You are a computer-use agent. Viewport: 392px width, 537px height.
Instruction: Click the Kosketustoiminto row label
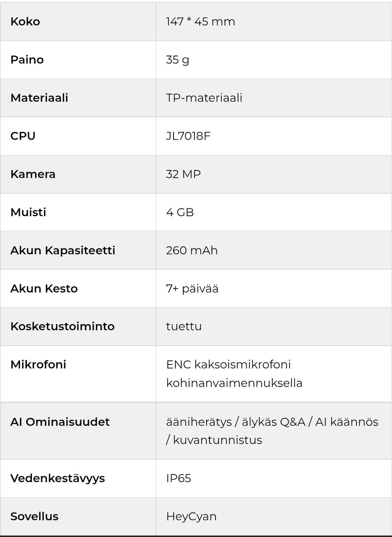[x=62, y=326]
